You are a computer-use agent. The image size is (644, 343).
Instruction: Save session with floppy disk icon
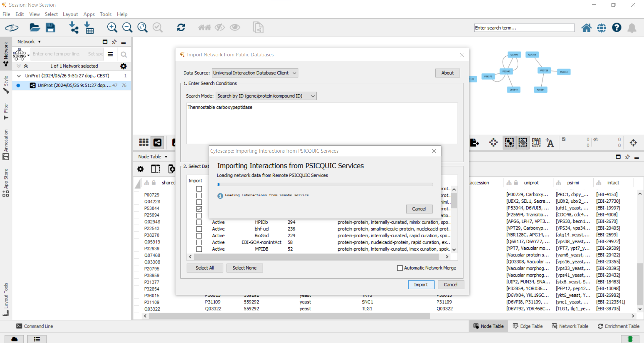(x=50, y=28)
